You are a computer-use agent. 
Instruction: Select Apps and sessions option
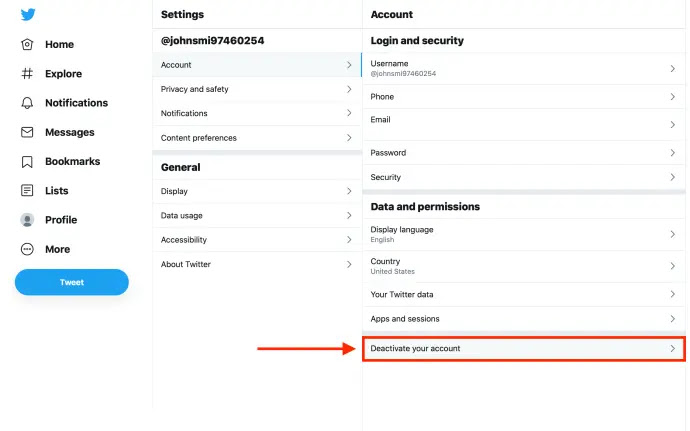click(405, 319)
